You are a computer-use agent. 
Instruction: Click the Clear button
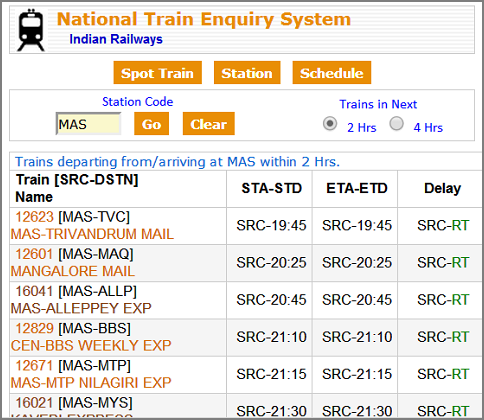[209, 124]
